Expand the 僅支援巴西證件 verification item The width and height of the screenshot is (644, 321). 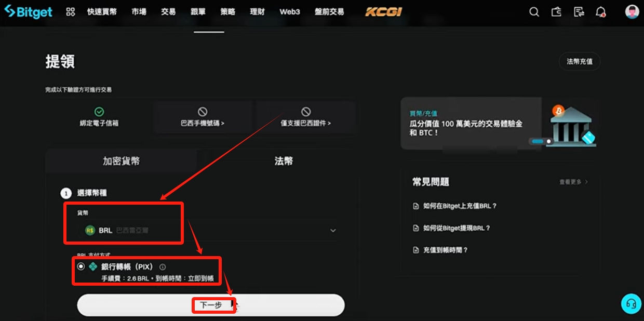306,117
